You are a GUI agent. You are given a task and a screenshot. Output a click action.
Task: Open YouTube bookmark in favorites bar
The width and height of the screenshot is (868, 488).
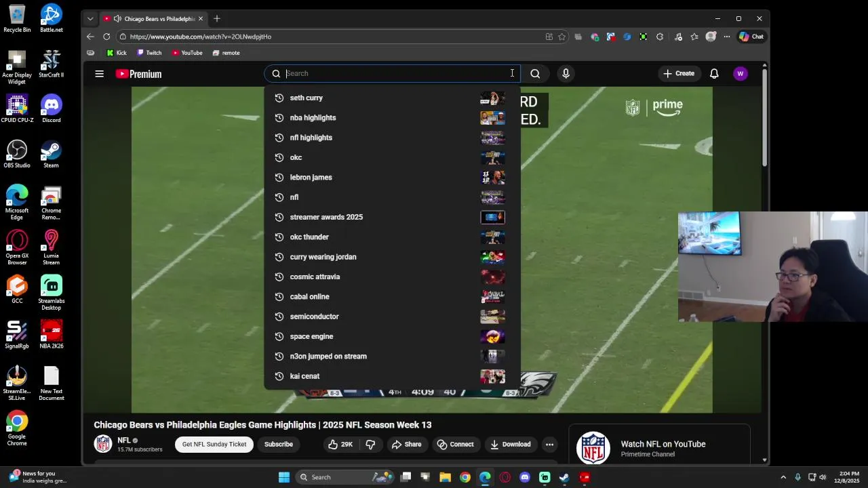187,53
